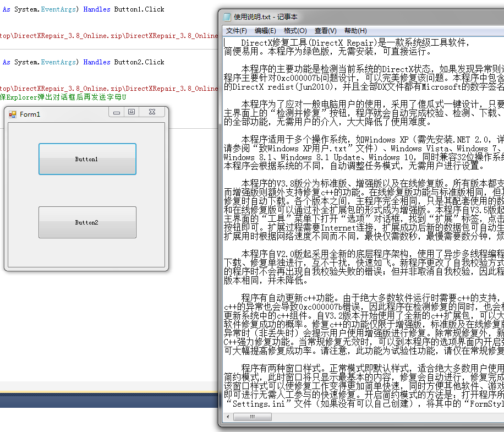Minimize the Form1 window
This screenshot has height=432, width=504.
(117, 112)
